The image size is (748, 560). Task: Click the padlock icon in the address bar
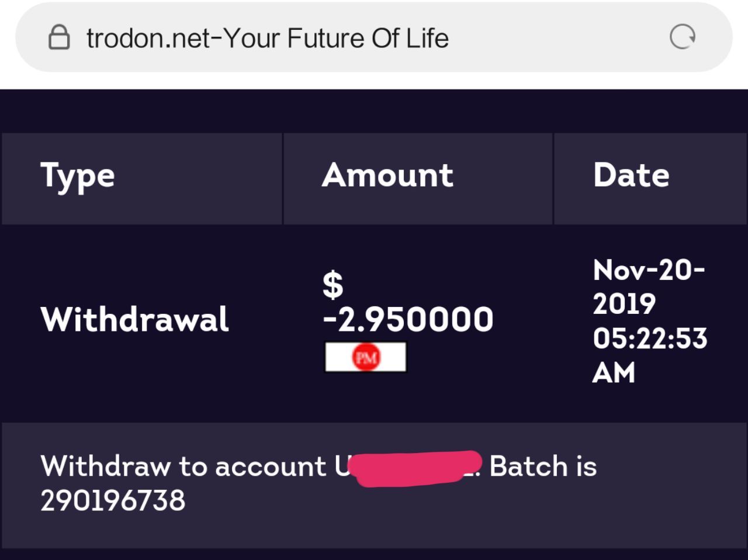pos(58,39)
